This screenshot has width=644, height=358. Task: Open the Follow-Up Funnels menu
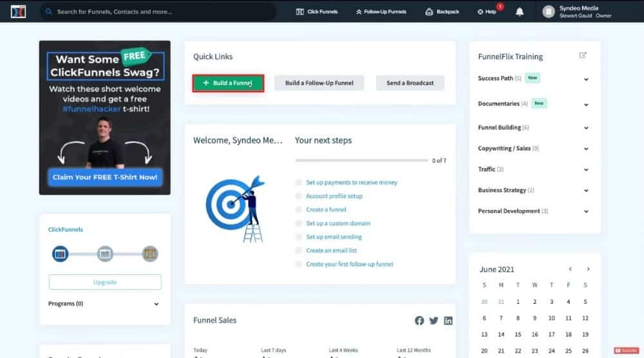[381, 12]
